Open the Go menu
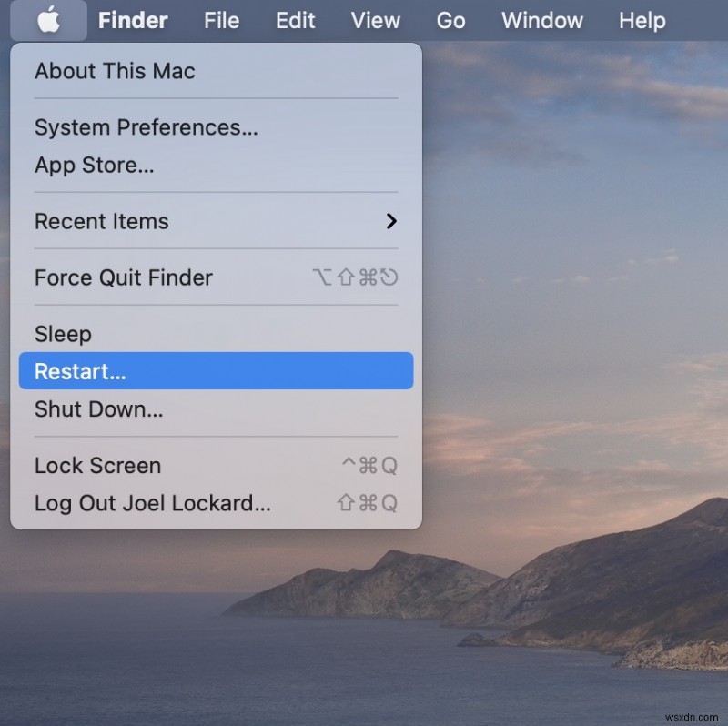This screenshot has width=728, height=726. pyautogui.click(x=450, y=20)
